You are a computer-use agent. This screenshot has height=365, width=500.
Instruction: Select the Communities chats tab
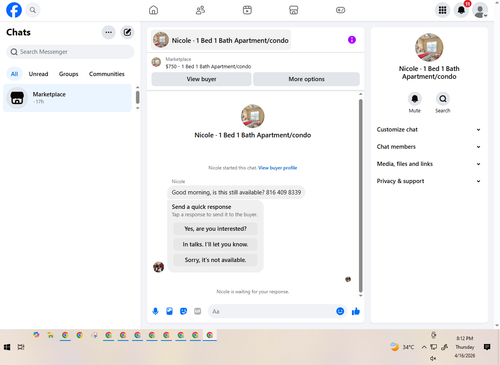click(107, 74)
